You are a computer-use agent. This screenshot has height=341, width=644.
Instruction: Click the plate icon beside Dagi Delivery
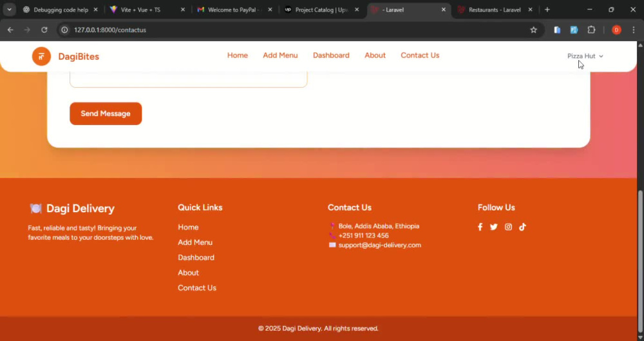coord(35,209)
